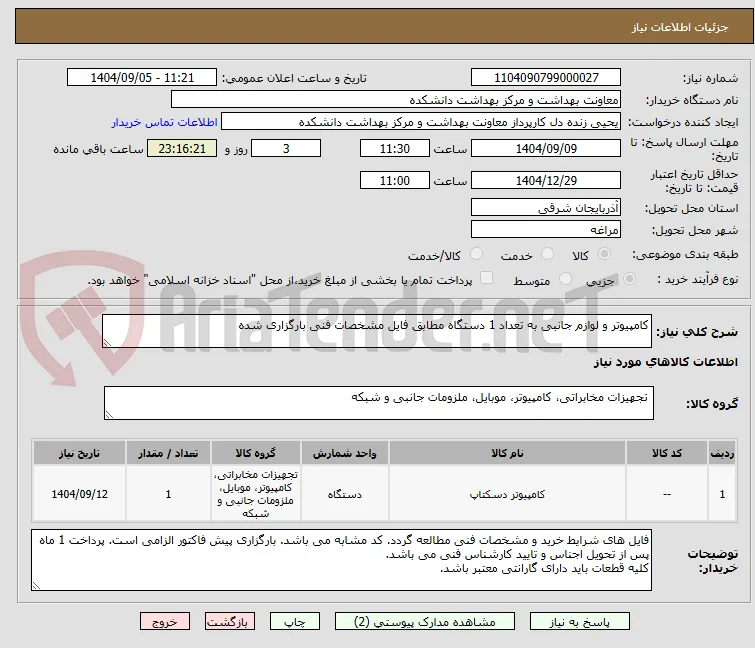This screenshot has height=648, width=755.
Task: Click the تعداد / مقدار column header
Action: click(168, 453)
